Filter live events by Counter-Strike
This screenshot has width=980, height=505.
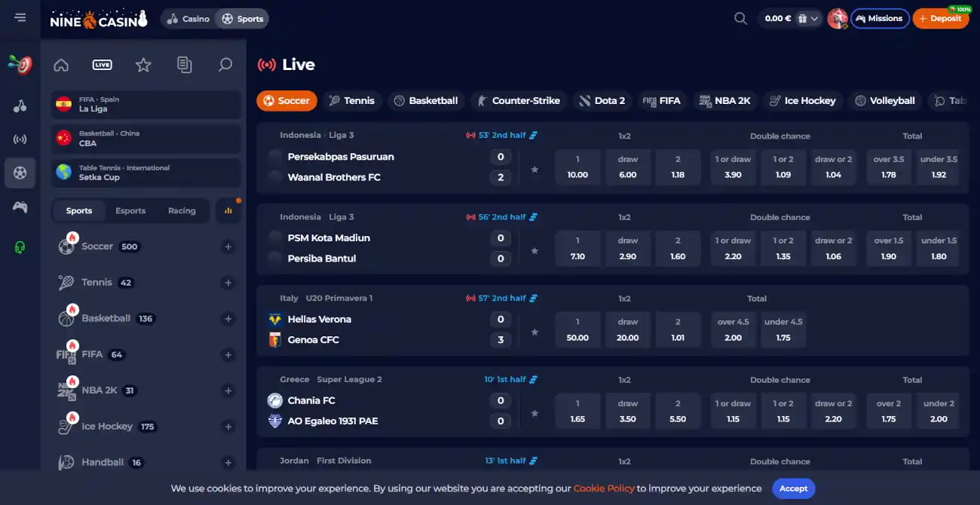click(519, 100)
